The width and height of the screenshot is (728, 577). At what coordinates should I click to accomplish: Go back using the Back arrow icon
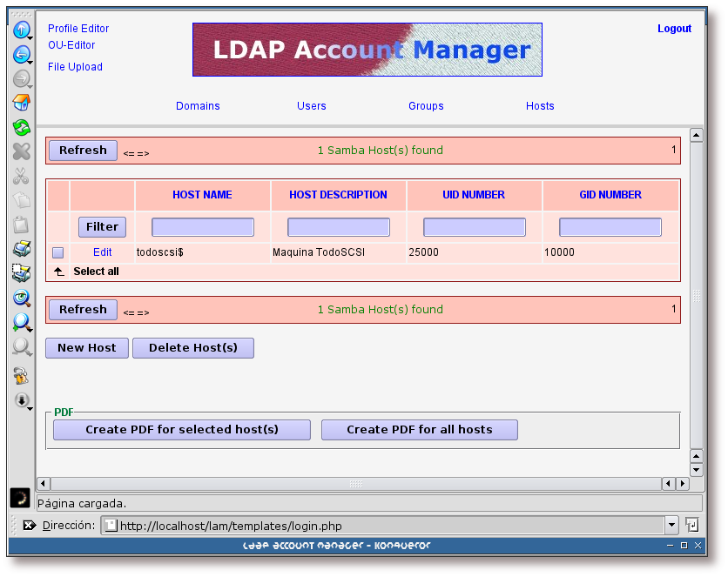pyautogui.click(x=21, y=55)
